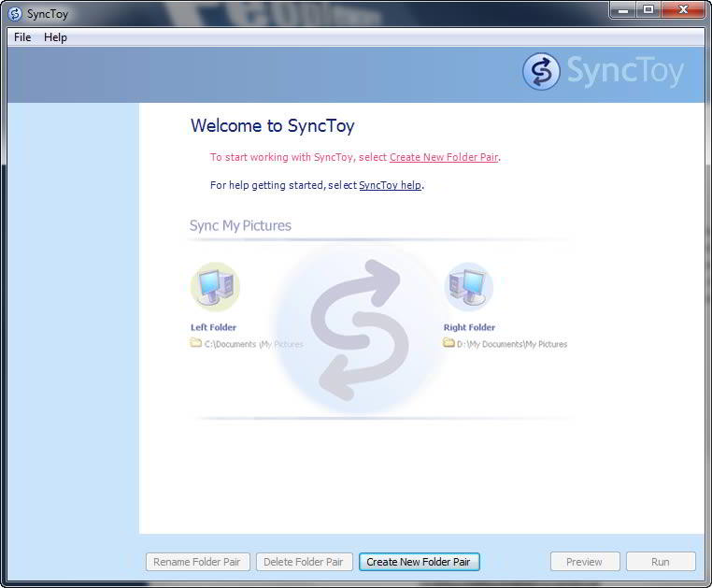712x588 pixels.
Task: Open the Help menu
Action: coord(55,37)
